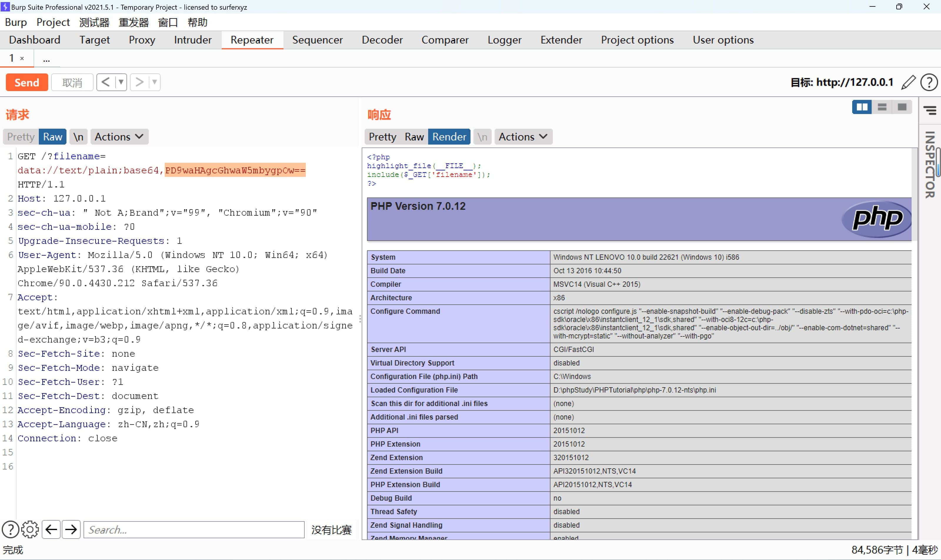Open the 测试器 menu
Viewport: 941px width, 560px height.
(x=94, y=22)
